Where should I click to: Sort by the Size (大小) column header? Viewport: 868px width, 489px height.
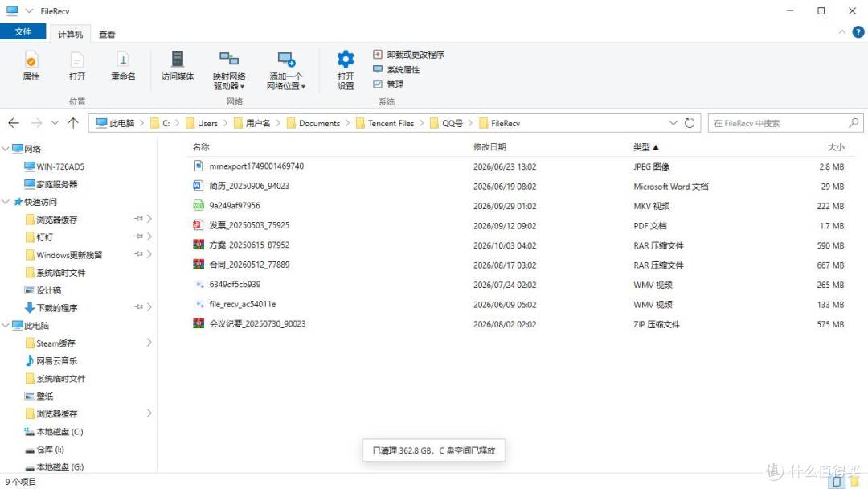pyautogui.click(x=836, y=146)
